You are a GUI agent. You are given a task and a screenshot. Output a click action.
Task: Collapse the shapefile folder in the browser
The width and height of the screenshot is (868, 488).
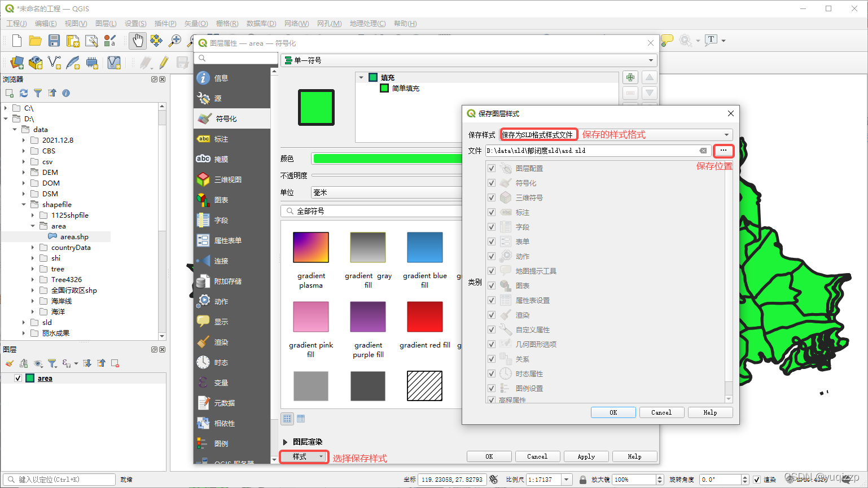24,204
